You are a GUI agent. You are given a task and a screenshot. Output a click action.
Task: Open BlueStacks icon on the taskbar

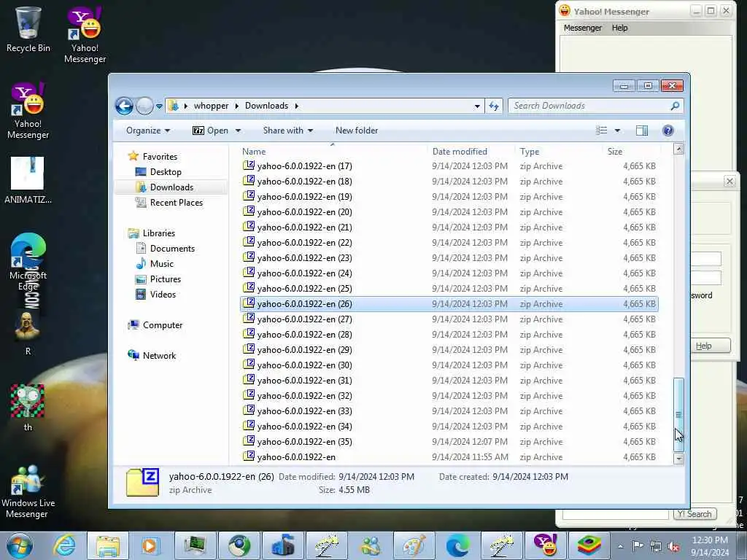(x=589, y=545)
